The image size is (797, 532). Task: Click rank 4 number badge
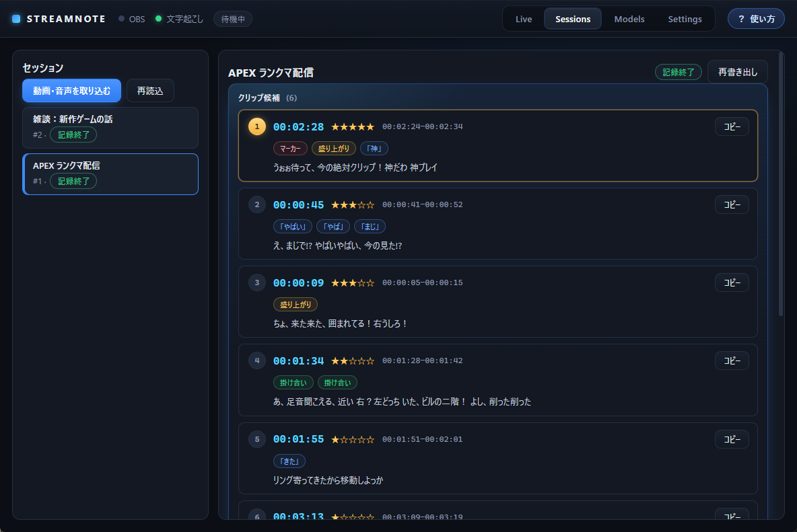pos(256,360)
